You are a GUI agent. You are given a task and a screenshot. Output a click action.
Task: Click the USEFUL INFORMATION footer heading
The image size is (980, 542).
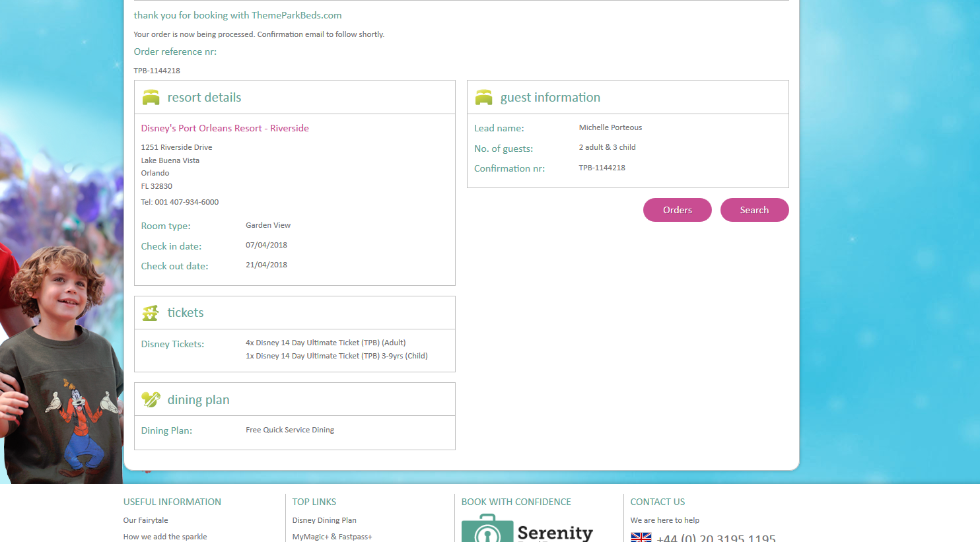(172, 502)
